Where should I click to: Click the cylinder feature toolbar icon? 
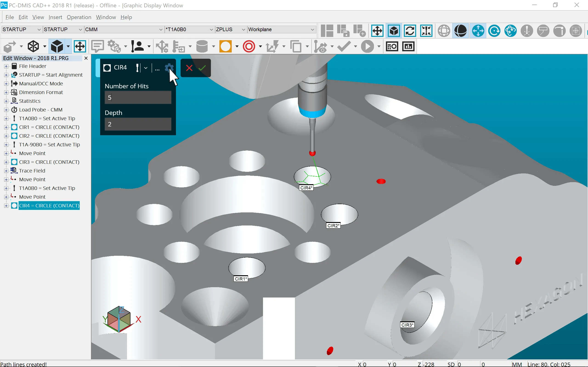click(x=202, y=46)
